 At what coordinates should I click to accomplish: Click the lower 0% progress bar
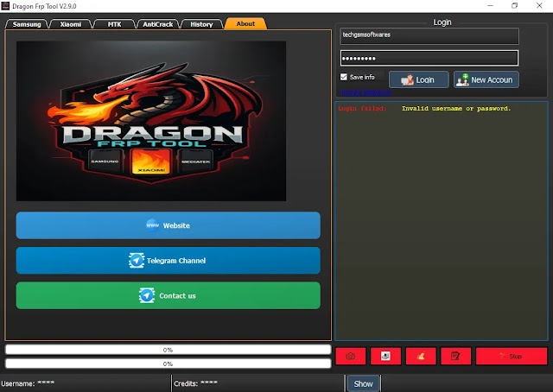(x=168, y=364)
